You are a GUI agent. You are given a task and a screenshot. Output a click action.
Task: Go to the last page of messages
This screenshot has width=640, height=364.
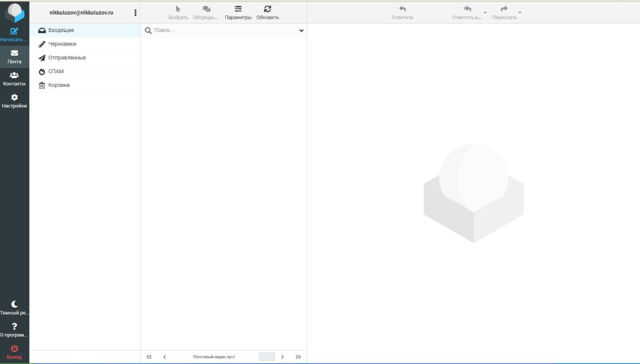coord(298,357)
